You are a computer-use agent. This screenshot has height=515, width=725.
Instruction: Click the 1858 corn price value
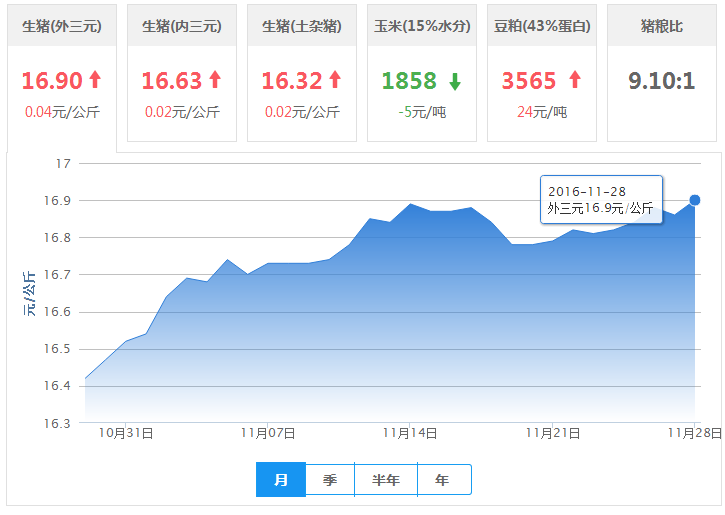click(x=409, y=80)
